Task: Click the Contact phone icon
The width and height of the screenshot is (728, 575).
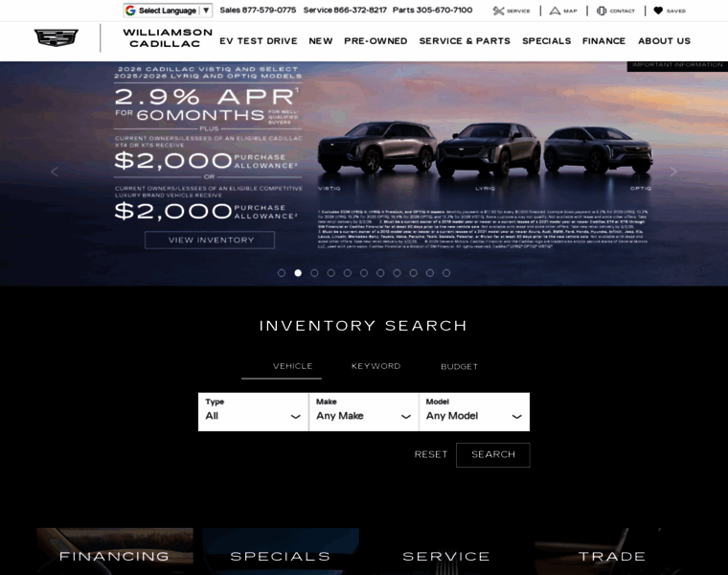Action: tap(602, 11)
